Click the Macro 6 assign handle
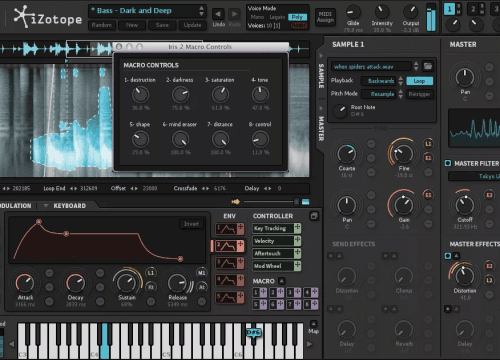 281,304
